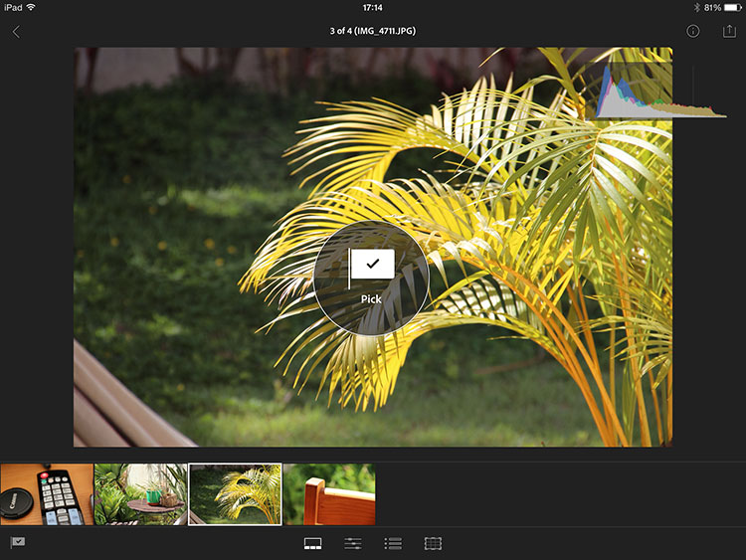Select the wooden chair thumbnail
746x560 pixels.
click(x=329, y=494)
